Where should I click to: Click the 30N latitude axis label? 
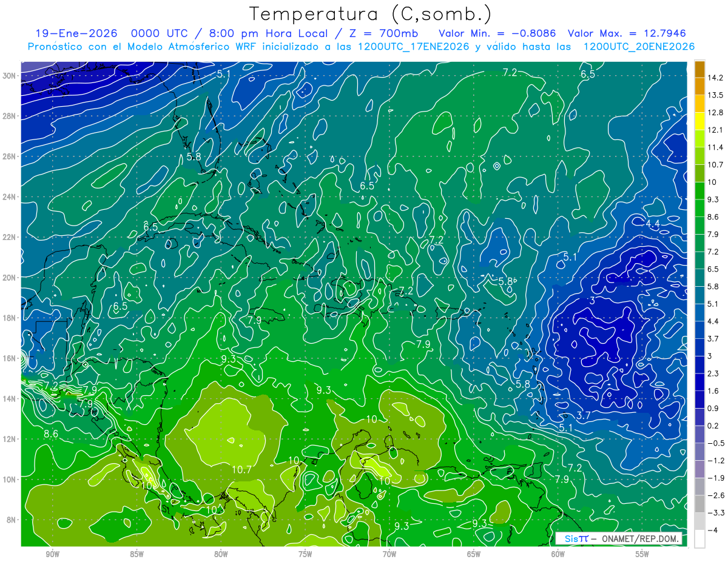click(x=10, y=76)
